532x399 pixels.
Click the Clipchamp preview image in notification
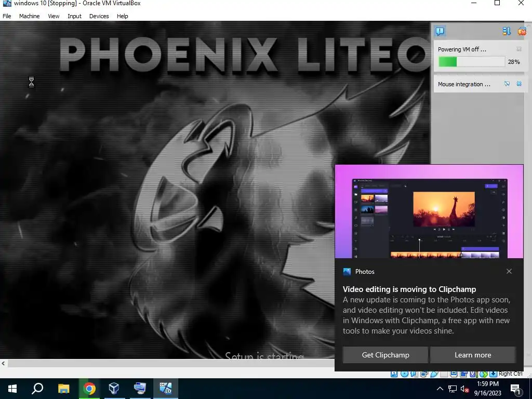point(429,212)
